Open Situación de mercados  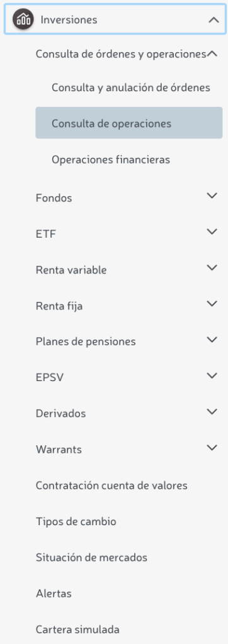[x=91, y=557]
